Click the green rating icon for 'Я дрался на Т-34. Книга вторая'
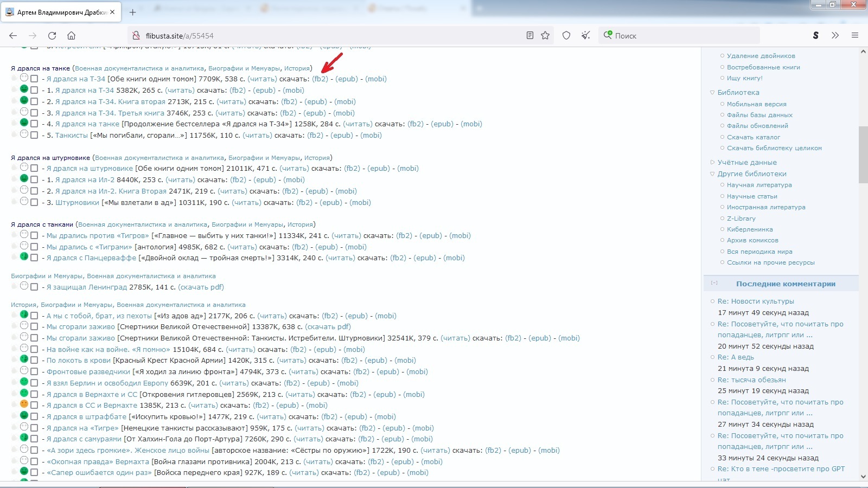Image resolution: width=868 pixels, height=488 pixels. click(x=24, y=100)
